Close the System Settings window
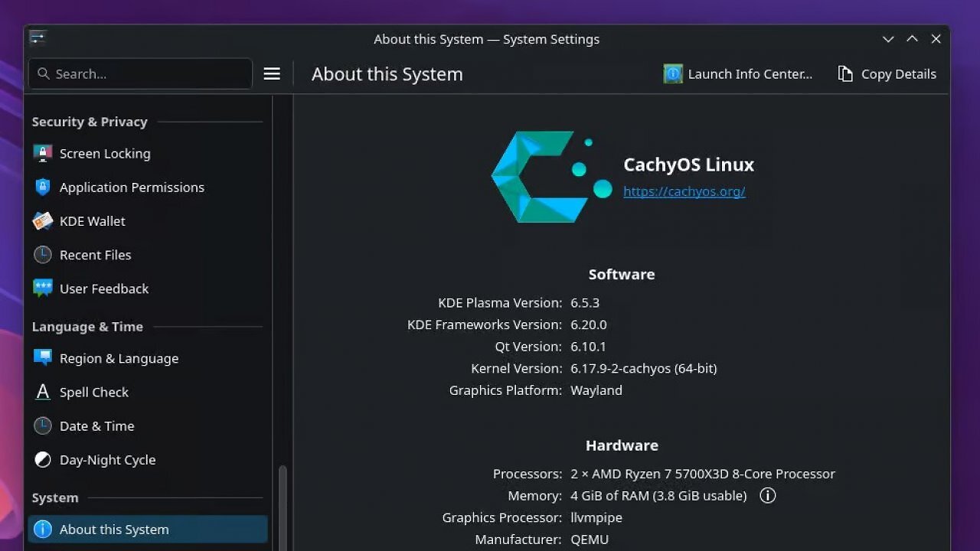This screenshot has width=980, height=551. click(936, 39)
